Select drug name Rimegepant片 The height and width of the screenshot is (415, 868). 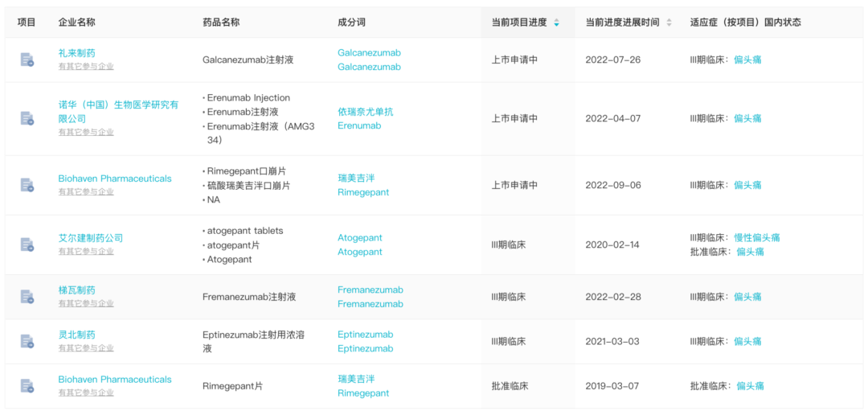(x=232, y=385)
